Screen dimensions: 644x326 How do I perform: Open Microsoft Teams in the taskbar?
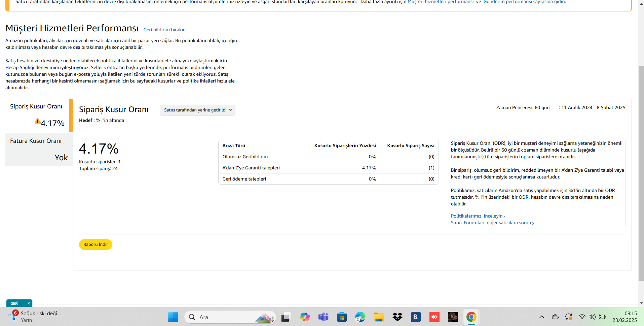(x=323, y=317)
